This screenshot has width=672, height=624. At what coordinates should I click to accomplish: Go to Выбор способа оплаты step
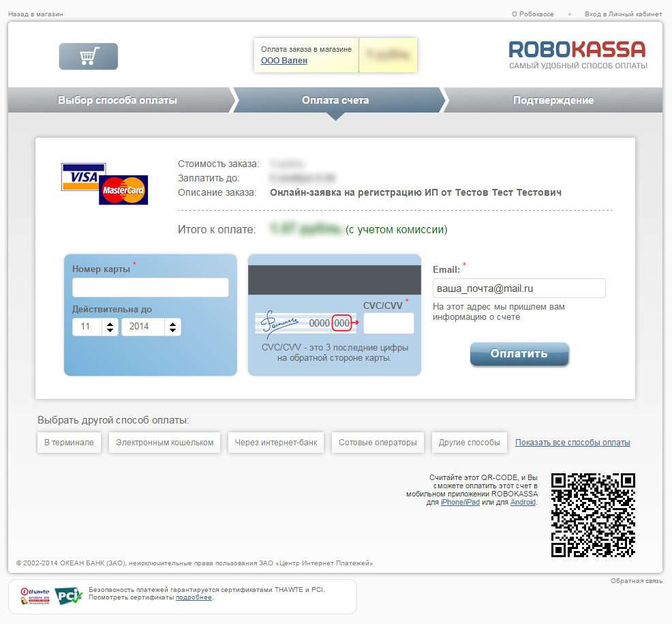tap(117, 100)
